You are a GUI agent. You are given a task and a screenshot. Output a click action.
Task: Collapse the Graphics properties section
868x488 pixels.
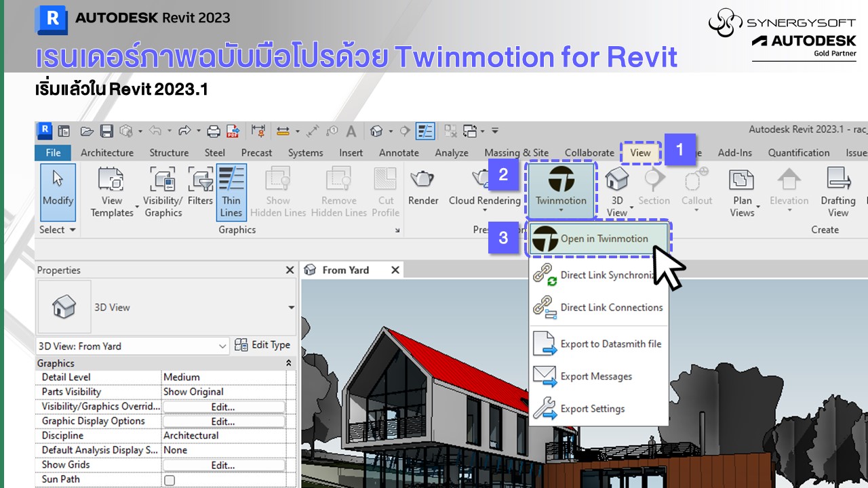(x=289, y=363)
